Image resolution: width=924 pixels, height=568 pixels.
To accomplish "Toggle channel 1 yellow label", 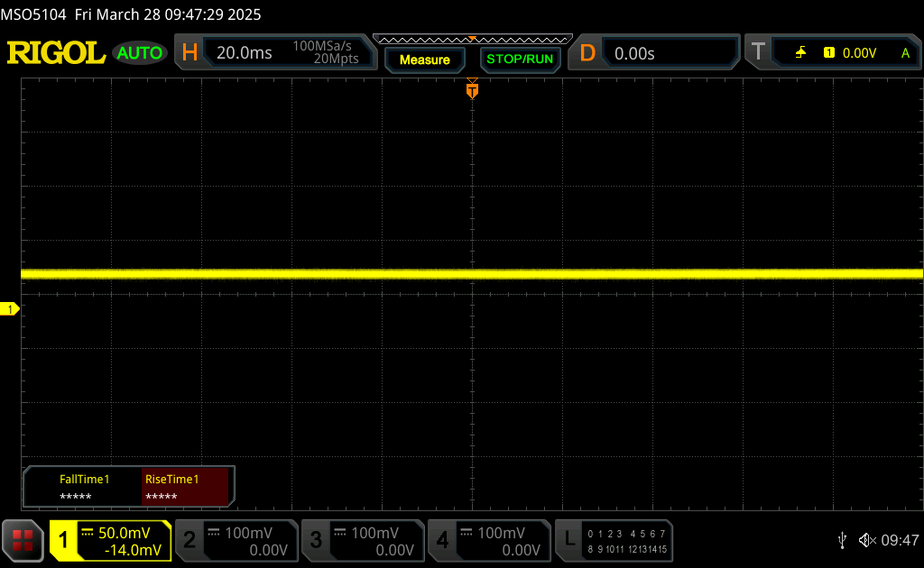I will pos(63,540).
